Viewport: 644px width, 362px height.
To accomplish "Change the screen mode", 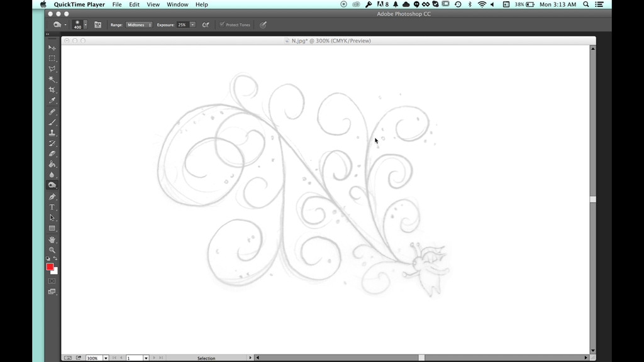I will (x=52, y=292).
